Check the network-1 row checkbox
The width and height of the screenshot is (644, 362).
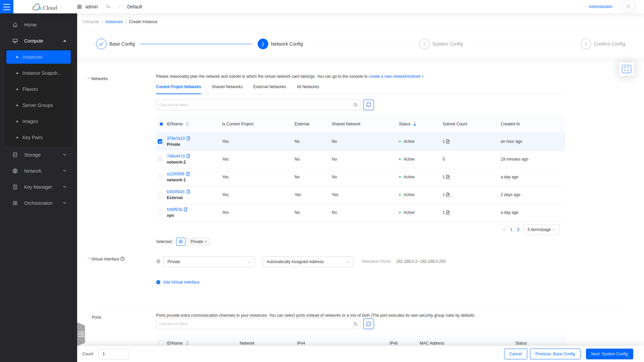(160, 177)
